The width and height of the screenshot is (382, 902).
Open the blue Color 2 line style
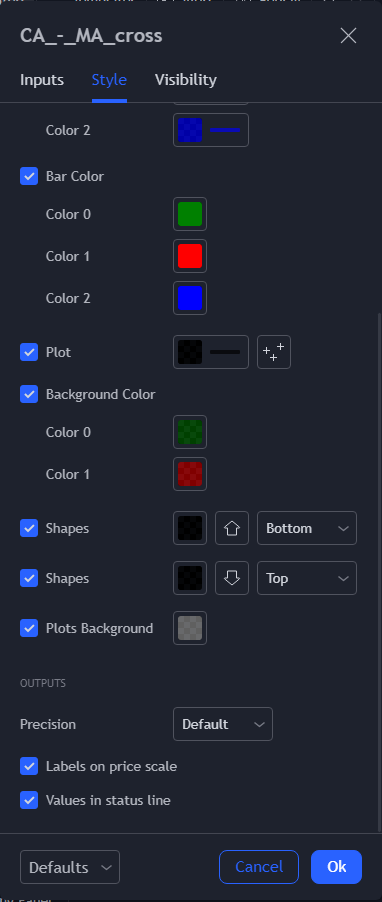(211, 130)
